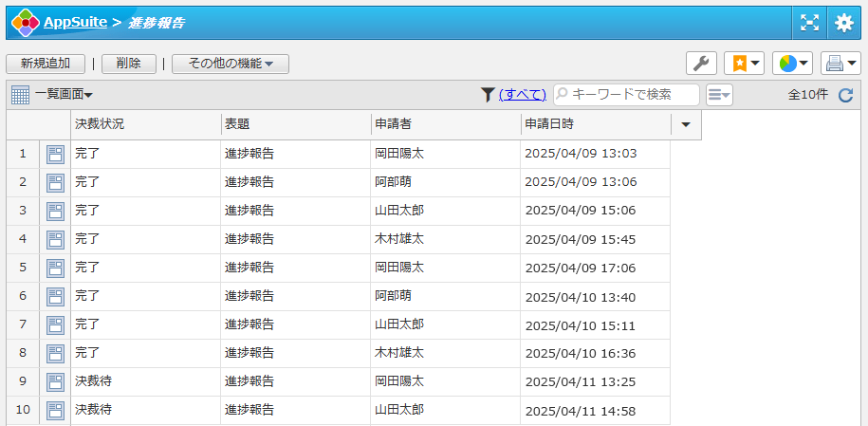This screenshot has height=426, width=868.
Task: Expand the pie chart aggregation dropdown
Action: [792, 64]
